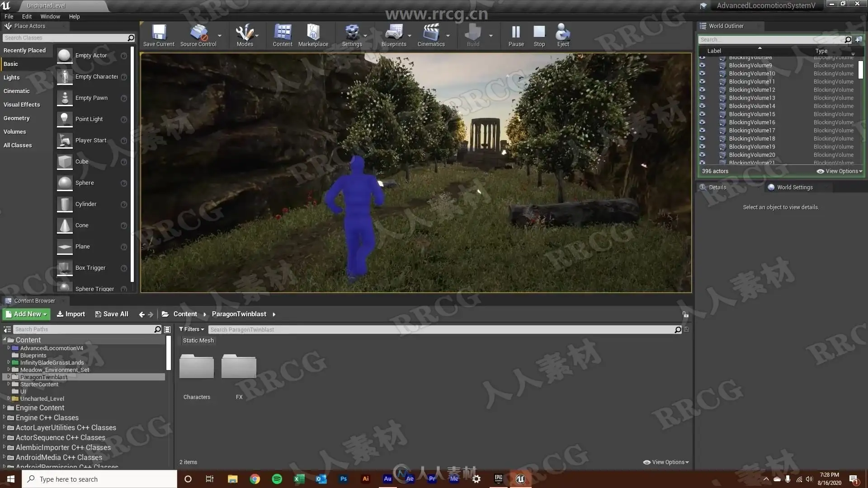The width and height of the screenshot is (868, 488).
Task: Open the Add New dropdown
Action: [26, 314]
